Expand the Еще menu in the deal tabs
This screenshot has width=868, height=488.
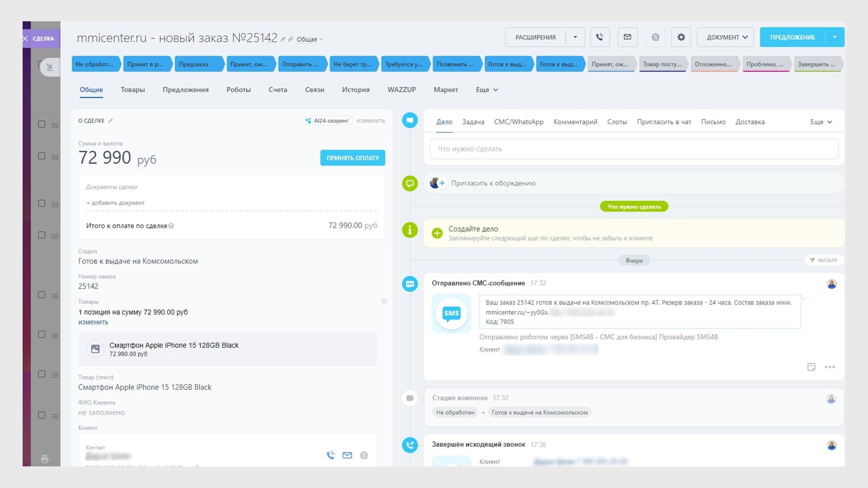pos(487,90)
